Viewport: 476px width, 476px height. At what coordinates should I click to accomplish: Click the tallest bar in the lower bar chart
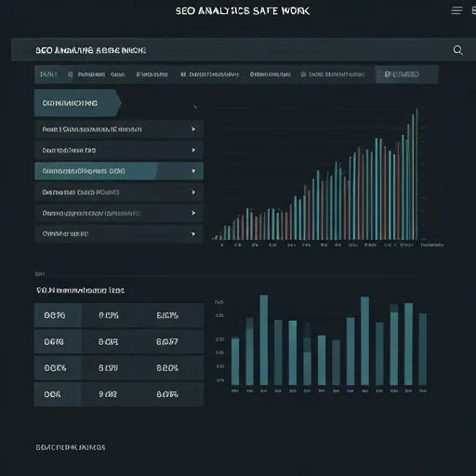click(x=264, y=340)
